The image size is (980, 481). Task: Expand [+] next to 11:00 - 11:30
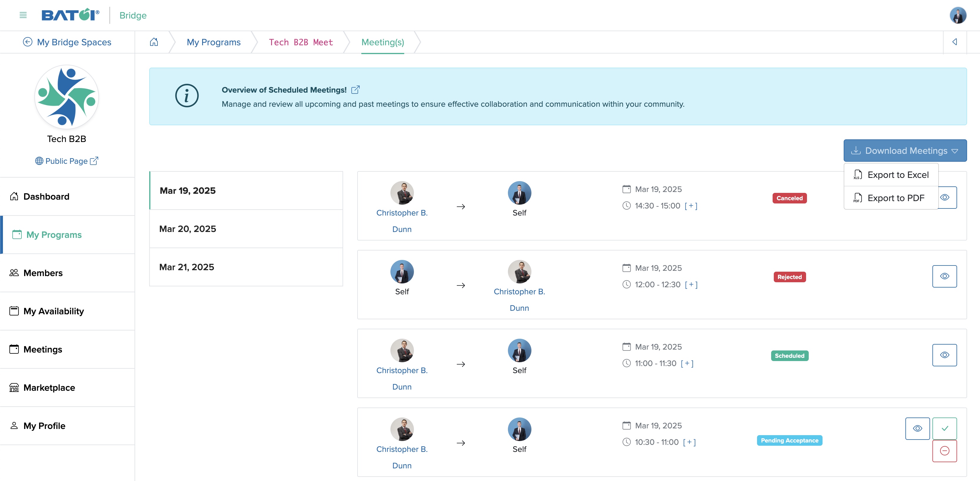tap(687, 363)
